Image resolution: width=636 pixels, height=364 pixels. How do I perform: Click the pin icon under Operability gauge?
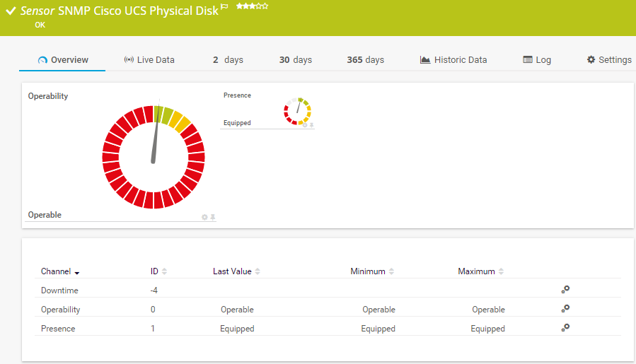(x=212, y=217)
